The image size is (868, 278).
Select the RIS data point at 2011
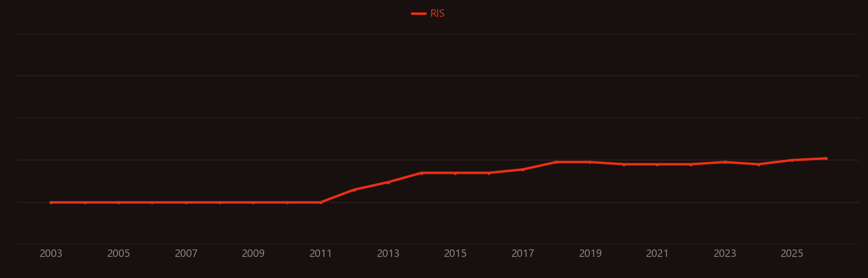pos(321,202)
